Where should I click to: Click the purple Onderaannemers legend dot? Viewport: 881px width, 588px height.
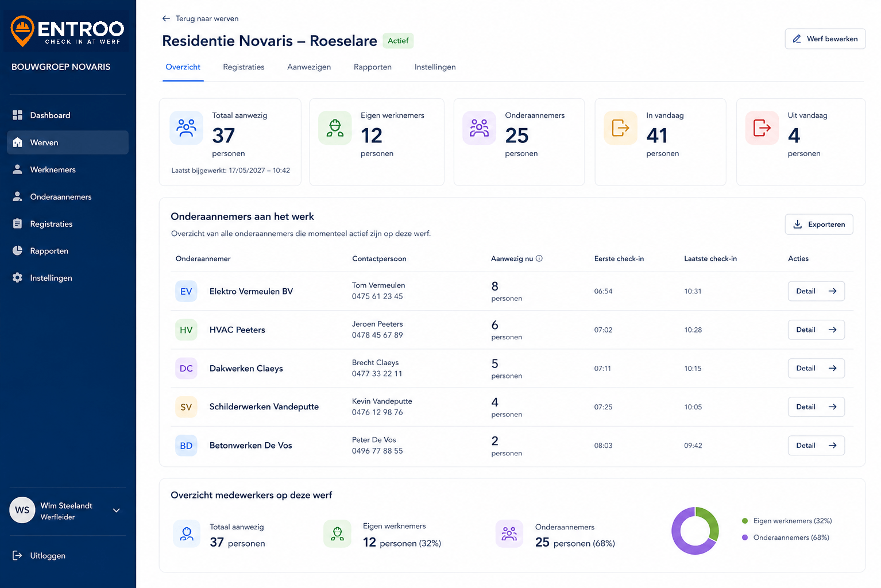click(x=745, y=537)
